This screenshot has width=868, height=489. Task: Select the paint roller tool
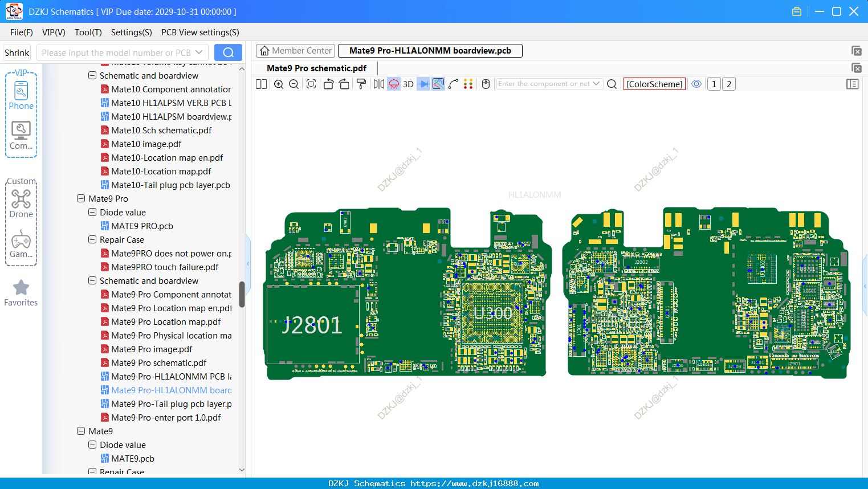[x=361, y=84]
